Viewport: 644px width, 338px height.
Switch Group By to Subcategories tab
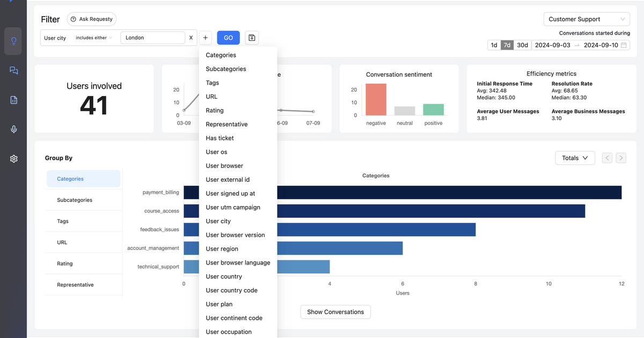click(x=84, y=200)
